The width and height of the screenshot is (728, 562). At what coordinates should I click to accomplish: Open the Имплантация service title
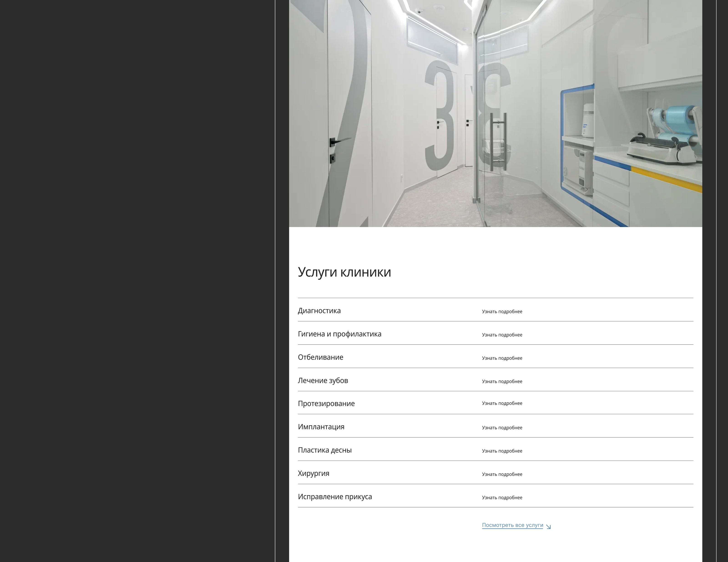pyautogui.click(x=321, y=427)
